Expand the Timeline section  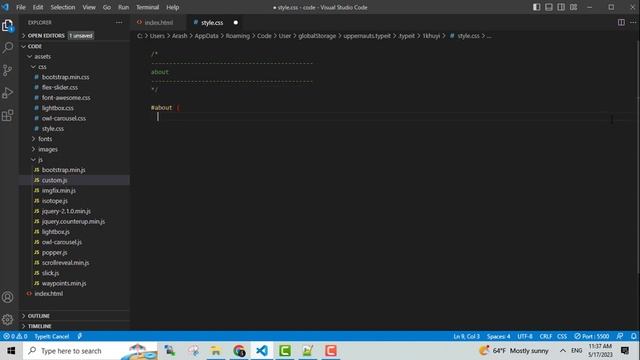[75, 326]
